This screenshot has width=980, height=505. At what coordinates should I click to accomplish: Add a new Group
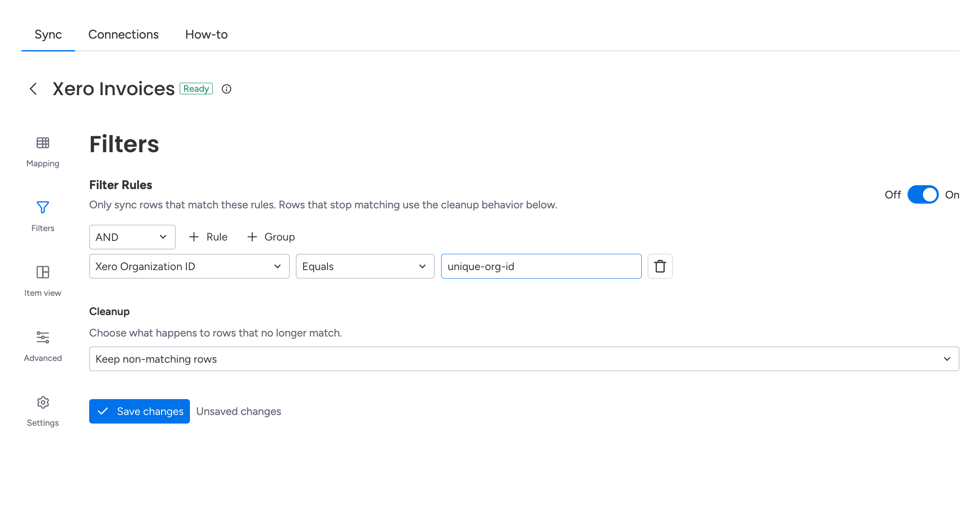pos(271,237)
